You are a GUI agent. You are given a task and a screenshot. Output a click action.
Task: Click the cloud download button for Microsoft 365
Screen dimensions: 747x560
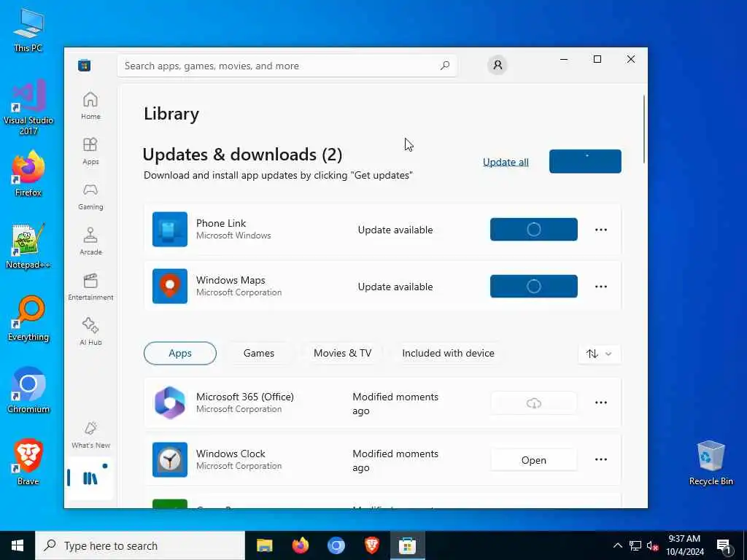click(533, 403)
